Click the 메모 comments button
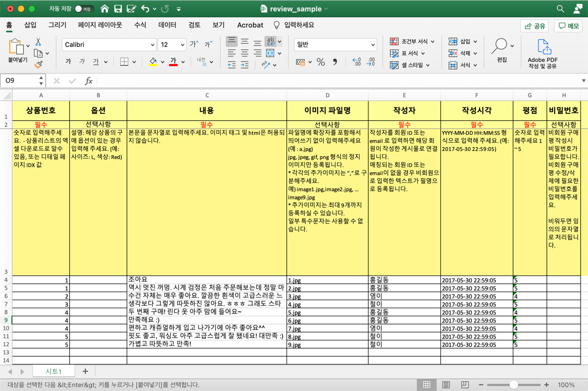The image size is (588, 391). point(568,26)
